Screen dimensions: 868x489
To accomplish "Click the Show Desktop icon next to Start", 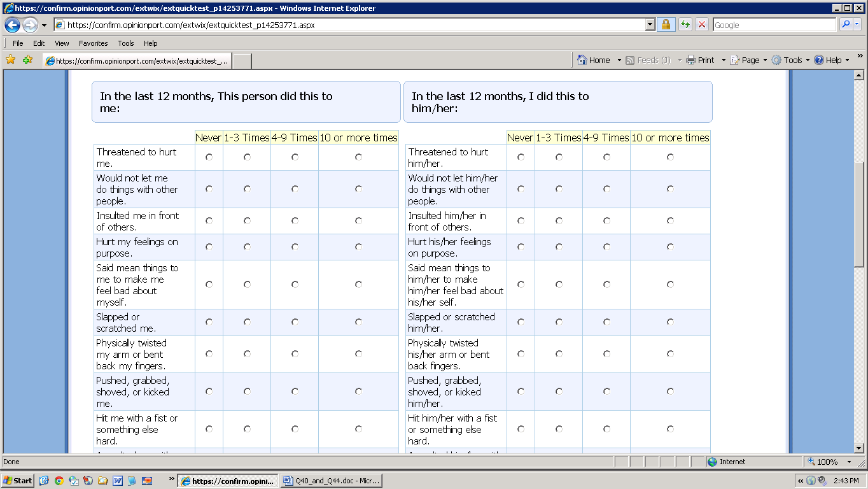I will tap(44, 481).
